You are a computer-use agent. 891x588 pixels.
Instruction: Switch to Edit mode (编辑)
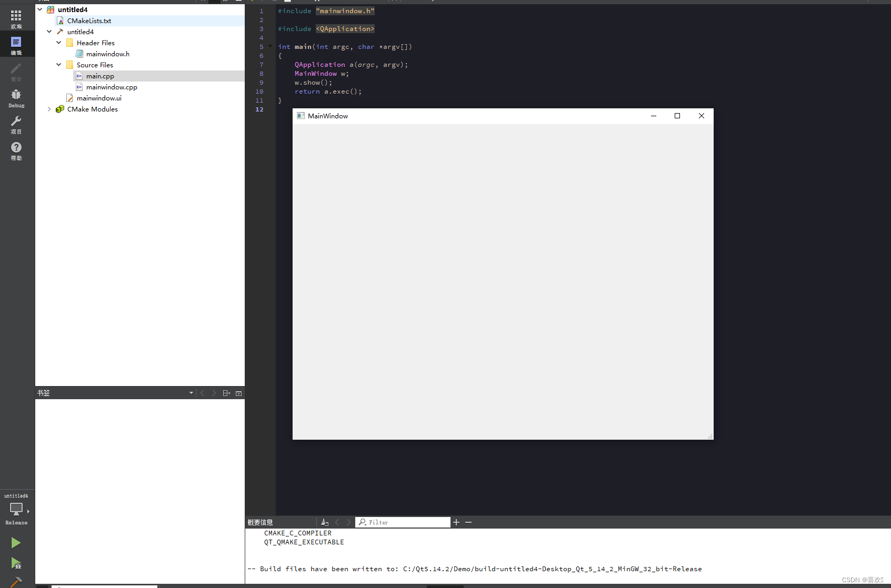point(16,44)
